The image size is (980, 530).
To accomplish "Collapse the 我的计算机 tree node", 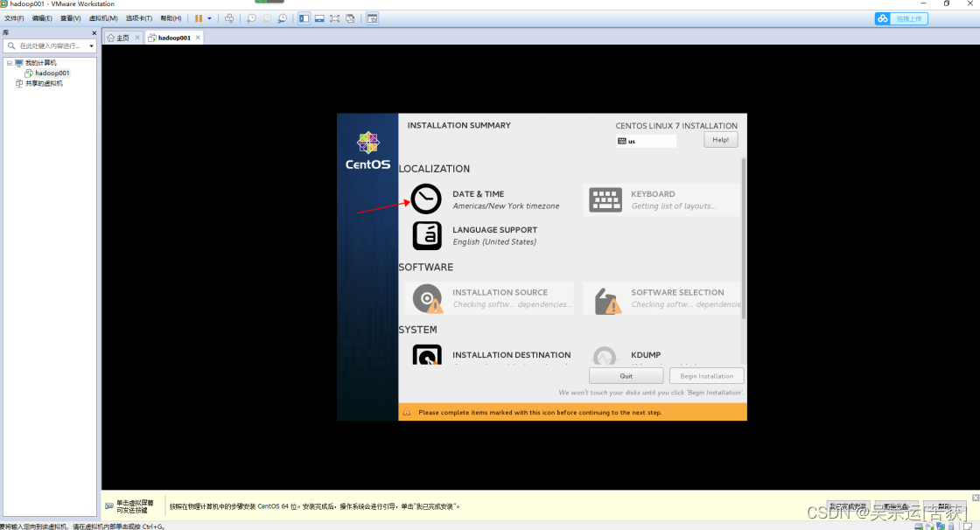I will (10, 63).
